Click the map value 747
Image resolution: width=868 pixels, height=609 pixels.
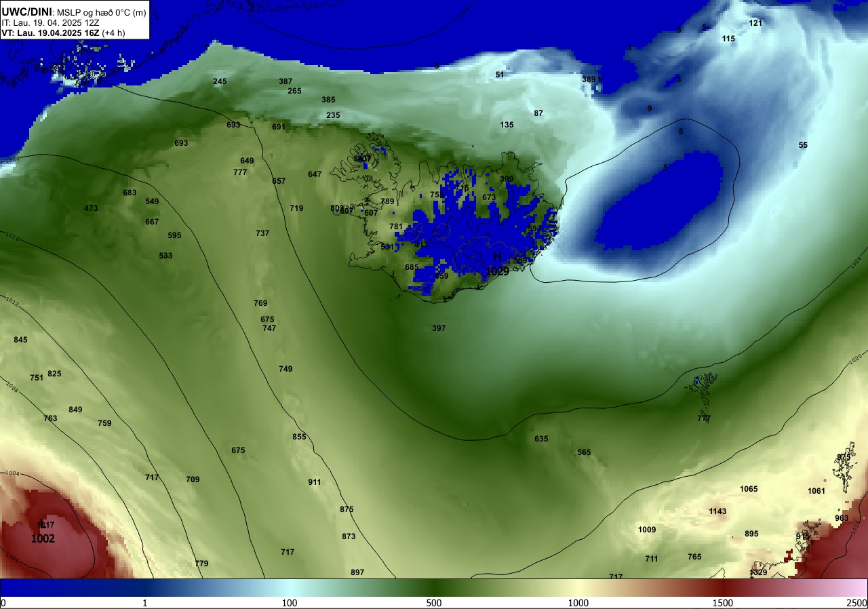click(x=269, y=328)
